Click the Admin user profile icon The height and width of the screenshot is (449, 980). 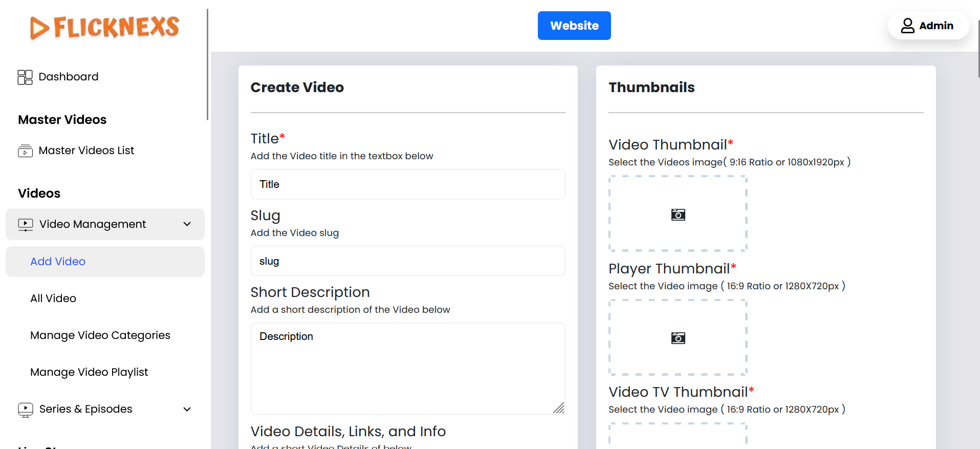(x=907, y=26)
